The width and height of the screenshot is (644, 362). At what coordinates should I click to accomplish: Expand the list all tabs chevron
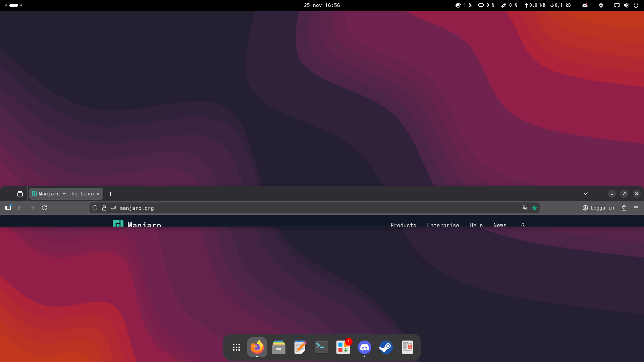pyautogui.click(x=586, y=194)
